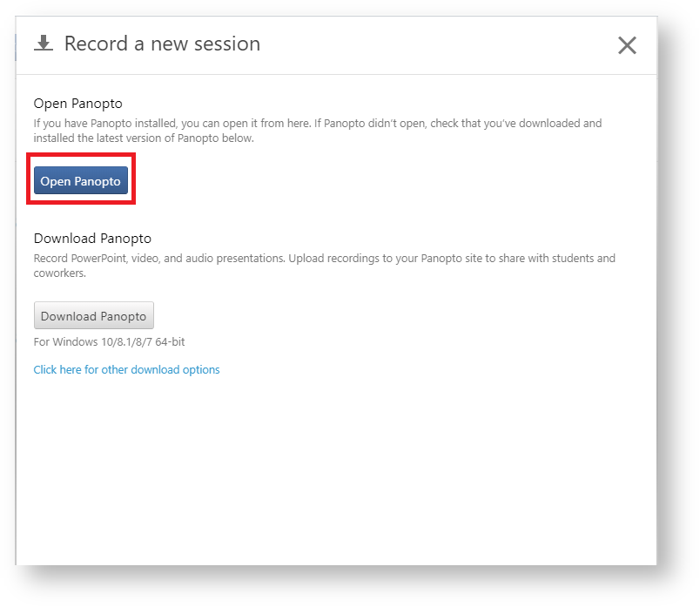Open the other download options link
The height and width of the screenshot is (607, 700).
(x=126, y=370)
